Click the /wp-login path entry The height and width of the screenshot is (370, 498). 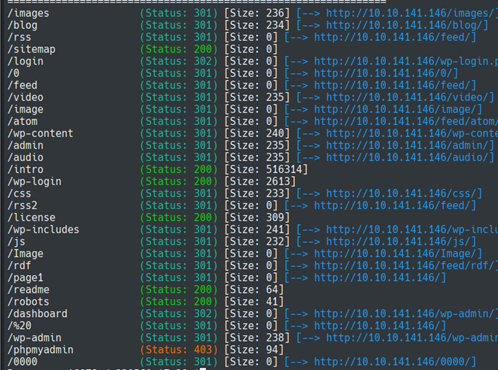click(x=34, y=181)
